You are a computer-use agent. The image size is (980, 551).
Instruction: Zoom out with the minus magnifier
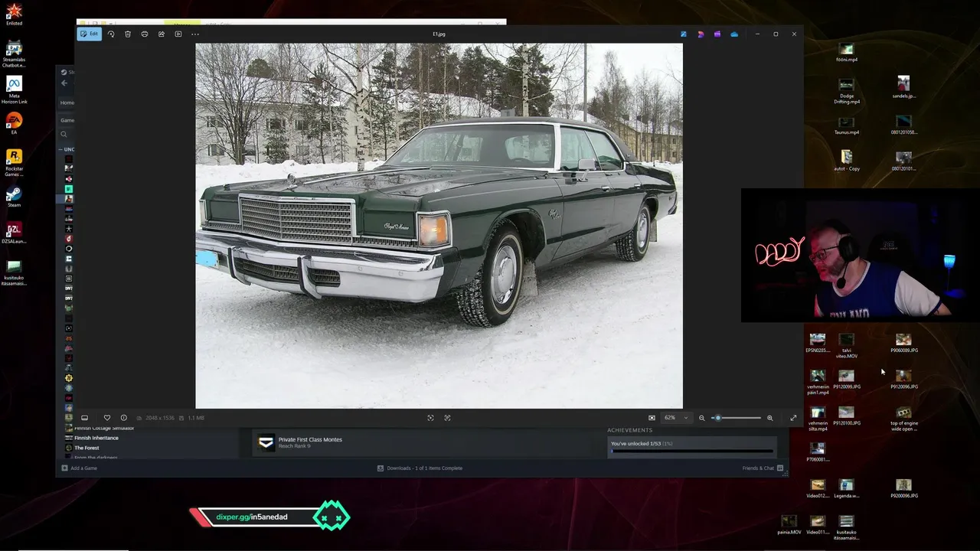(701, 418)
